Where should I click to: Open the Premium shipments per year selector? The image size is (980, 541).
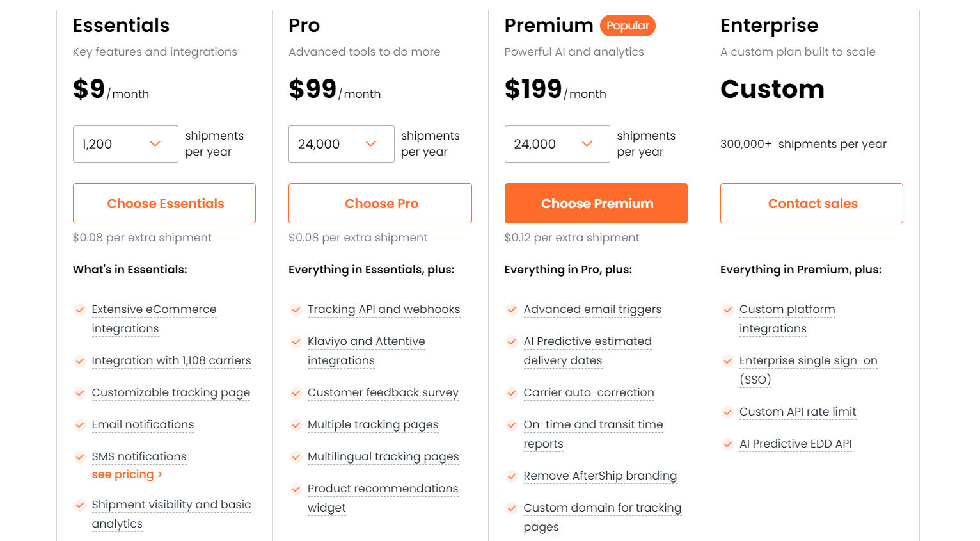click(557, 144)
